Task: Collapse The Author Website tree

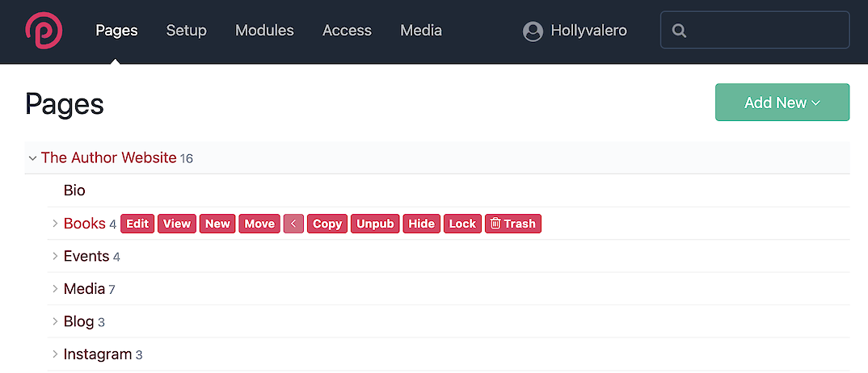Action: [x=32, y=158]
